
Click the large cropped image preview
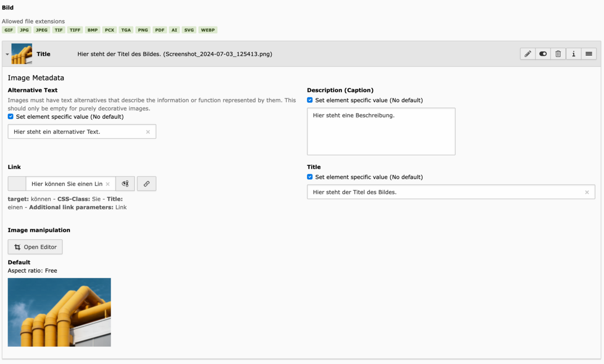point(59,312)
